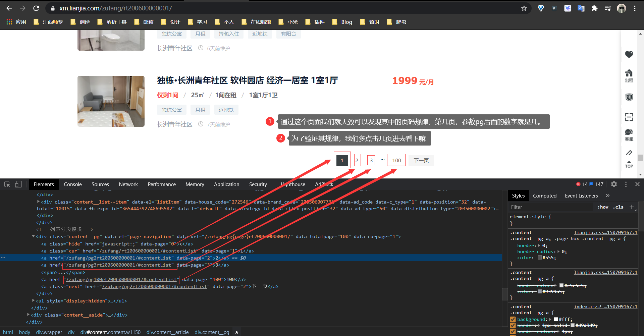Go to page 2 in pagination
This screenshot has width=644, height=336.
[357, 160]
